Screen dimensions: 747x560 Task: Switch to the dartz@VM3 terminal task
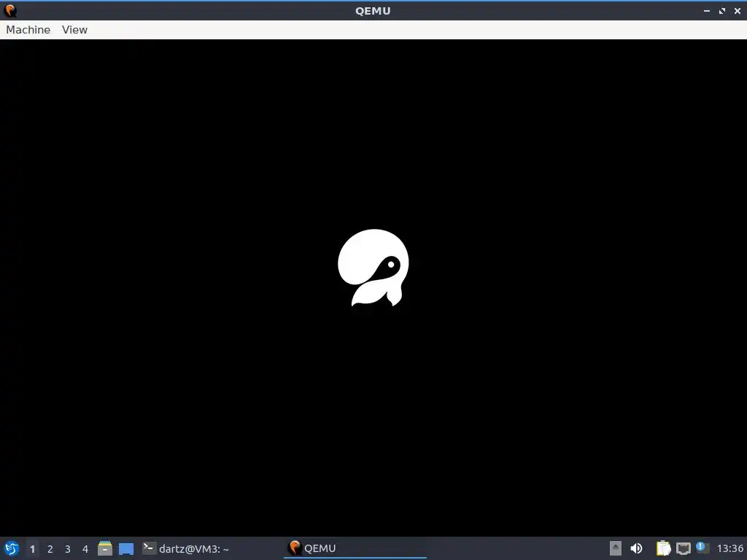click(186, 548)
